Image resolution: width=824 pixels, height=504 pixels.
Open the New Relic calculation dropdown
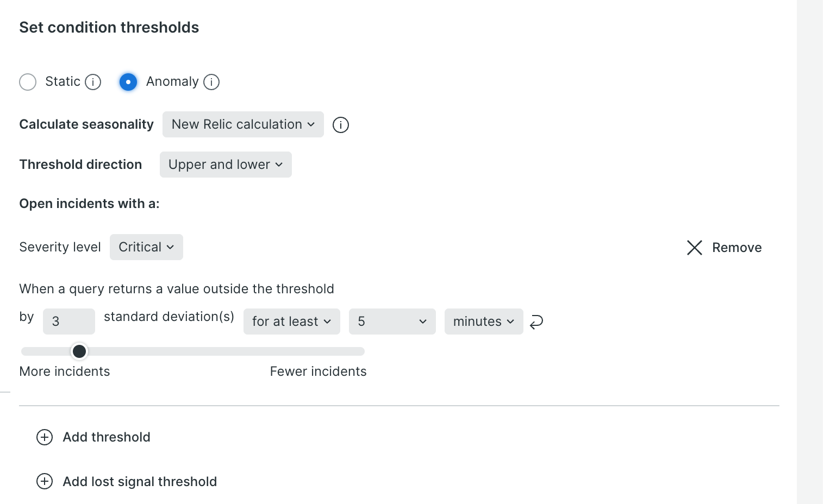coord(242,124)
